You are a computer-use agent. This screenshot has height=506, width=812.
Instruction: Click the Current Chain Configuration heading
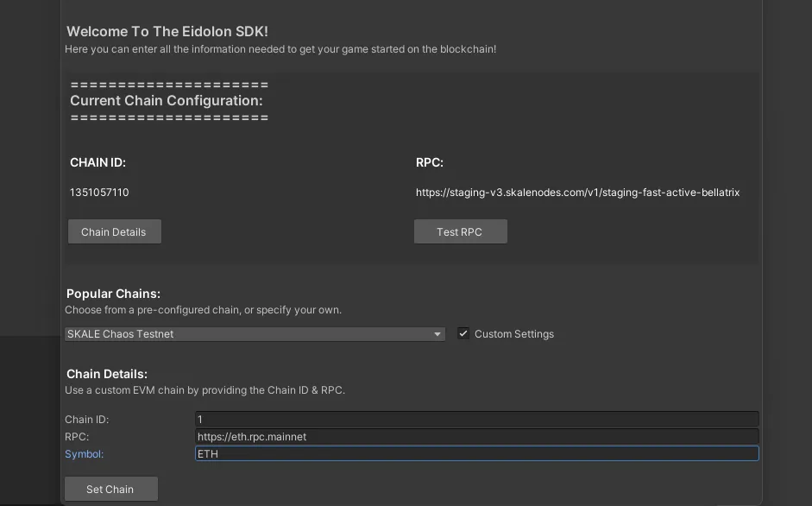tap(166, 100)
